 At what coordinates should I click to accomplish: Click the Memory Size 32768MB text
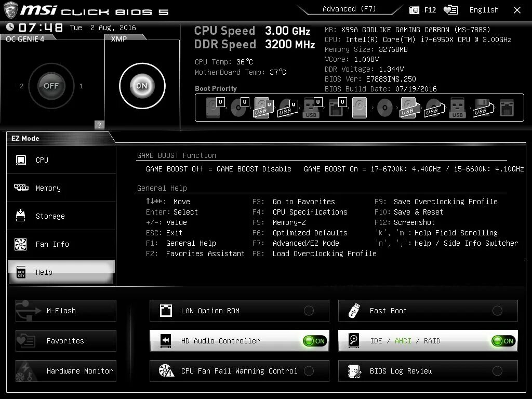(366, 49)
